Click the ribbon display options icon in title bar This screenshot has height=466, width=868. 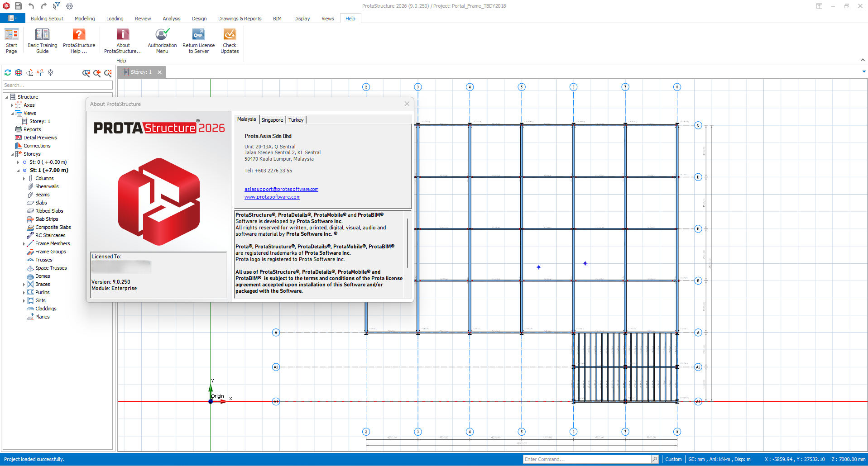tap(819, 6)
